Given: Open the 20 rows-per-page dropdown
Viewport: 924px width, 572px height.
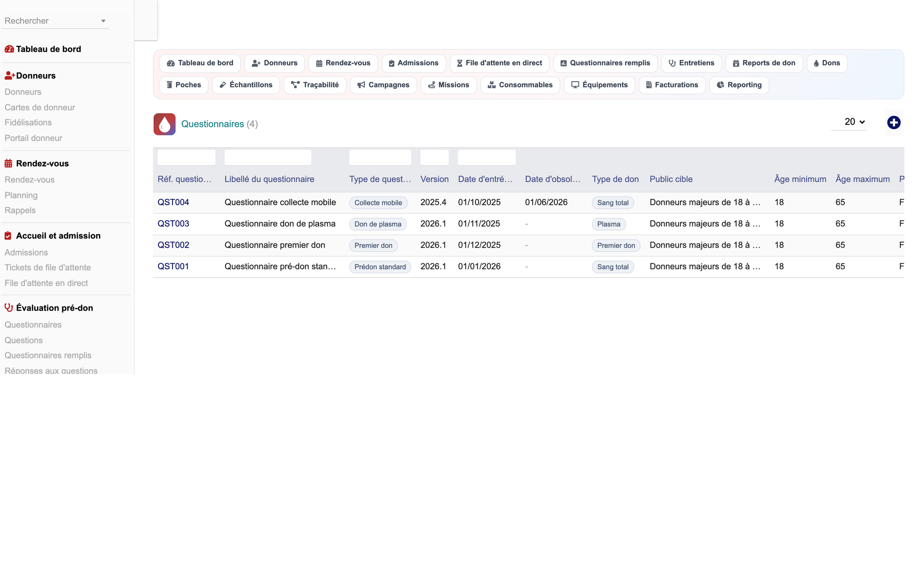Looking at the screenshot, I should click(x=849, y=122).
